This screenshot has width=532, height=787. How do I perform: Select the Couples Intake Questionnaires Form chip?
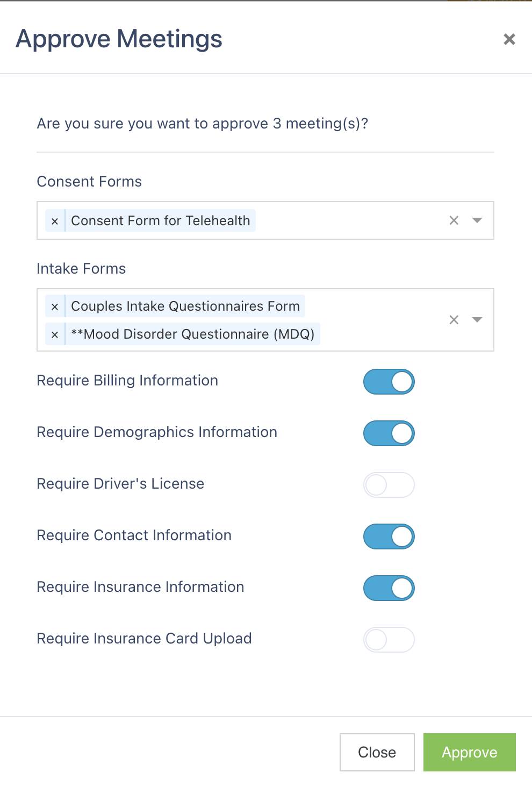point(185,306)
